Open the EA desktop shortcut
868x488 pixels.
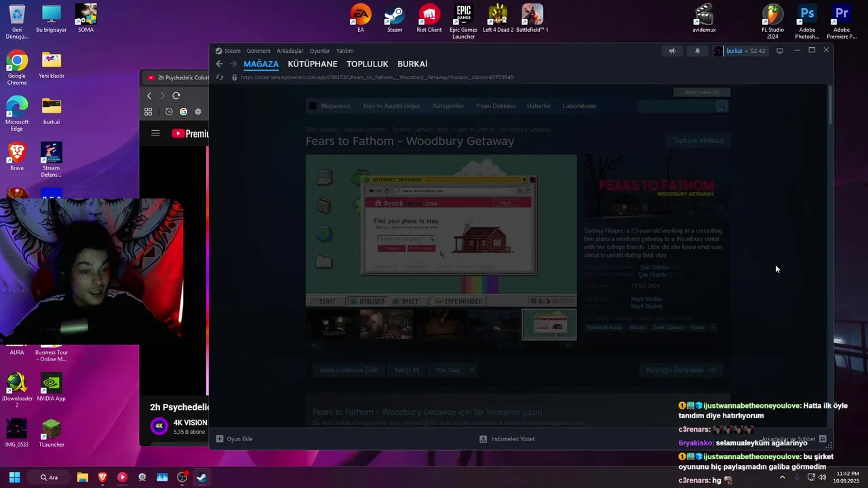click(361, 19)
